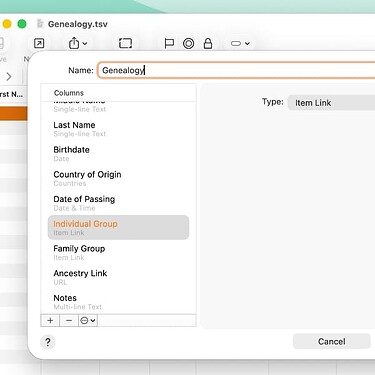Select the Individual Group column
375x375 pixels.
tap(118, 228)
